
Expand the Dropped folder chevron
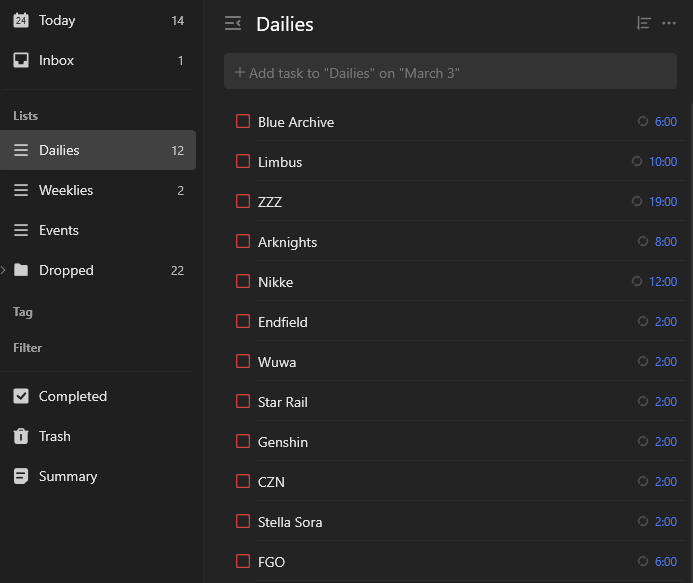coord(3,270)
